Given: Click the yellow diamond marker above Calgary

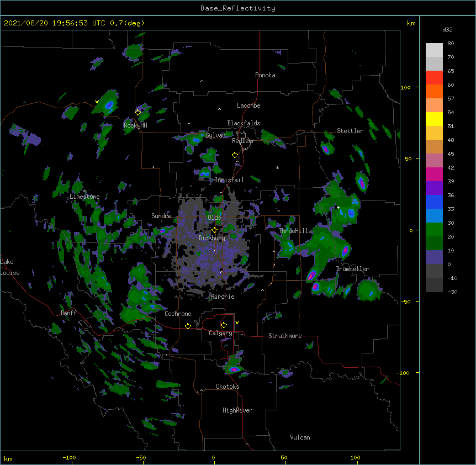Looking at the screenshot, I should [224, 325].
